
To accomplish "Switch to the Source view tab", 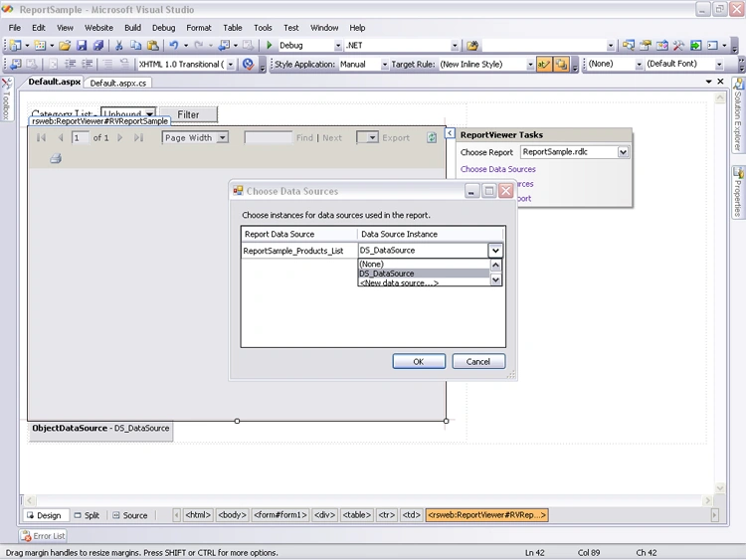I will point(130,515).
